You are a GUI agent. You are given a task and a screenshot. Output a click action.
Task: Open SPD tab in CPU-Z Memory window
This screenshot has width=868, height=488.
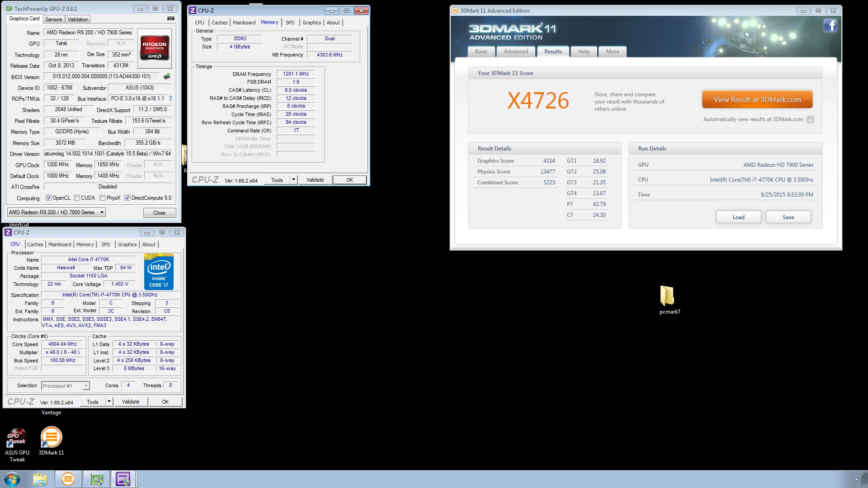point(290,23)
